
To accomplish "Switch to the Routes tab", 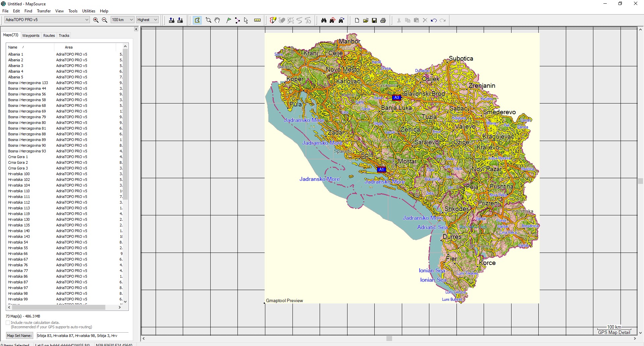I will (49, 36).
